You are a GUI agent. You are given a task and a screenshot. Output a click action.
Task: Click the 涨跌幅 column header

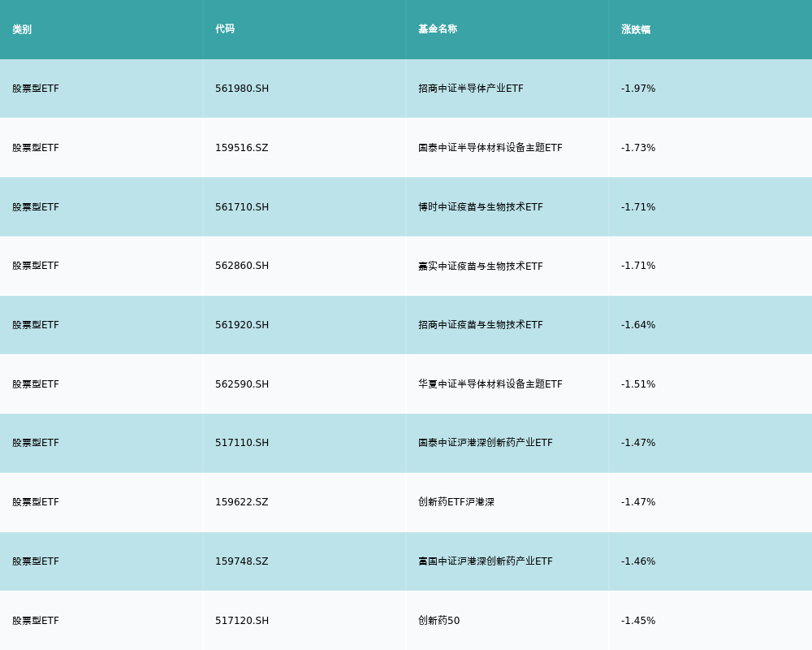[x=636, y=29]
